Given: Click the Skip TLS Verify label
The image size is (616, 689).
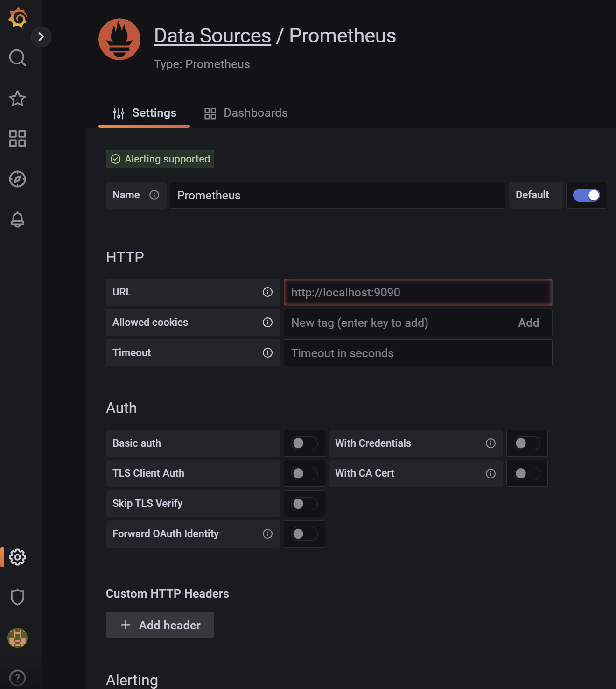Looking at the screenshot, I should 147,504.
